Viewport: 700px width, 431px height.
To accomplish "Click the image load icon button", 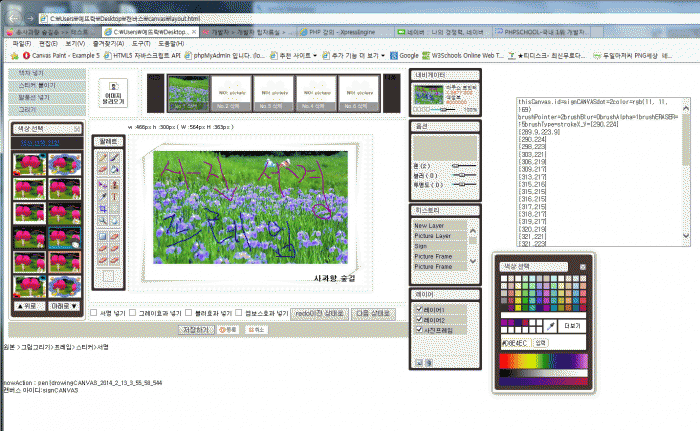I will [x=113, y=92].
